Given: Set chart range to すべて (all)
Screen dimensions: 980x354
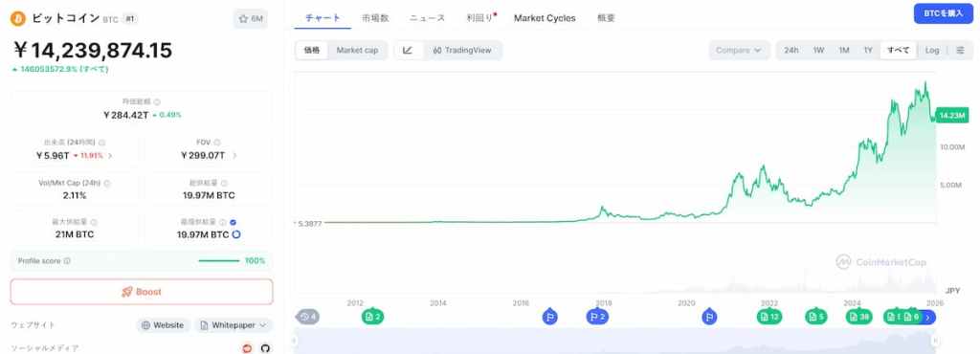Looking at the screenshot, I should (898, 51).
